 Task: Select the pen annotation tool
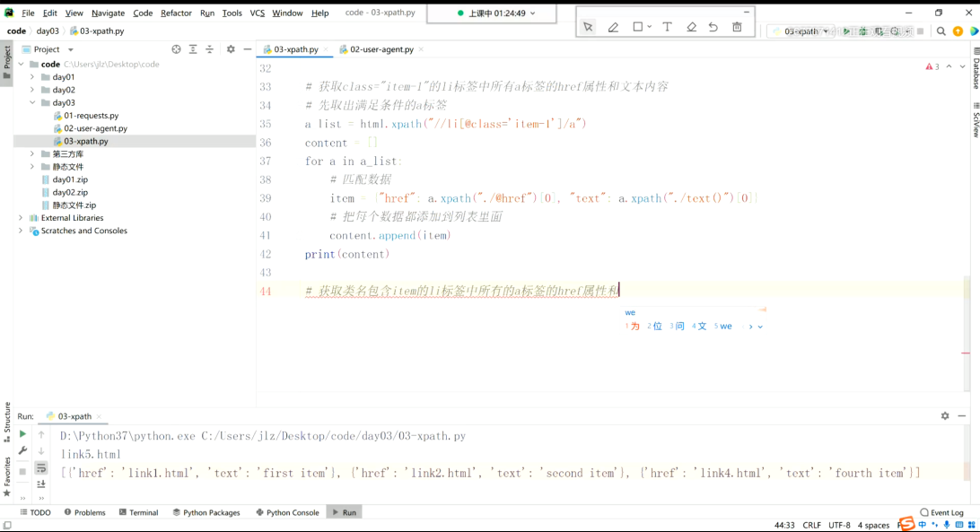[613, 27]
